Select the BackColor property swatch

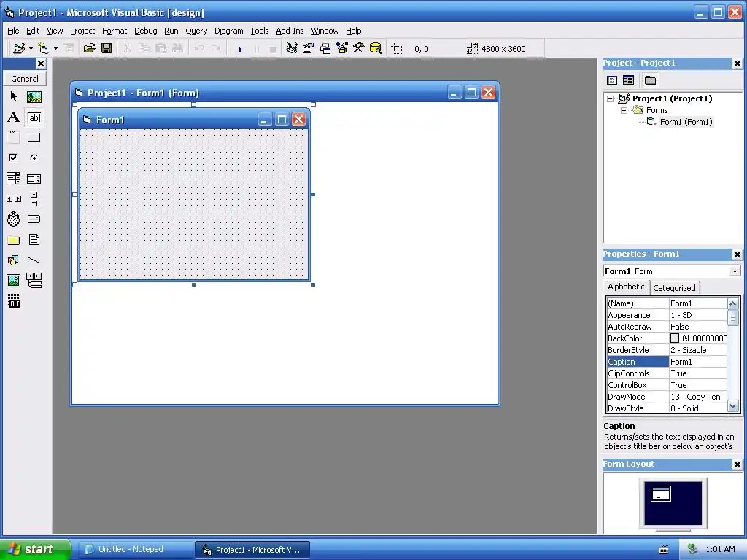click(x=675, y=338)
